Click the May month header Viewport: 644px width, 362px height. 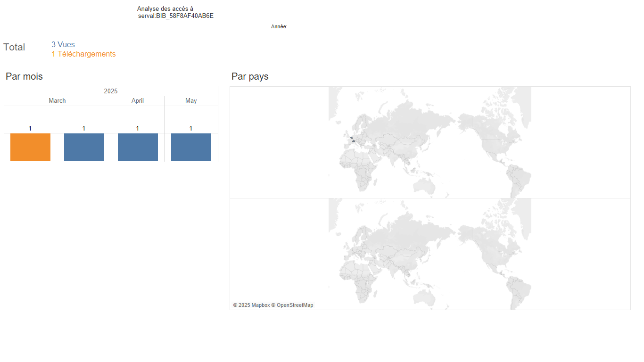click(x=191, y=101)
